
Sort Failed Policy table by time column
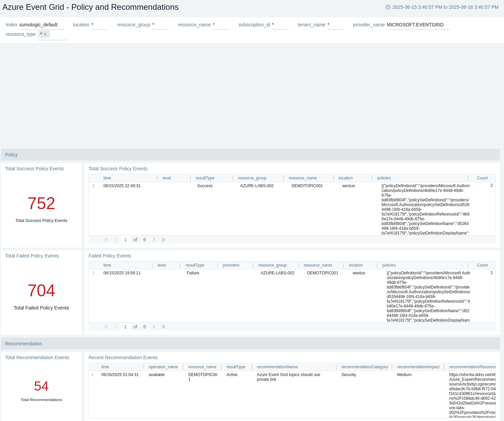107,265
